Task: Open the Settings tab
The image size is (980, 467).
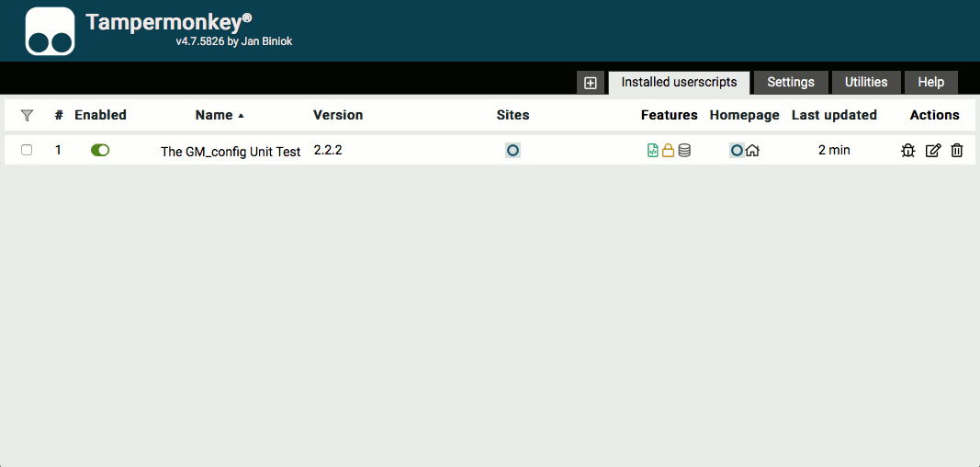Action: coord(791,83)
